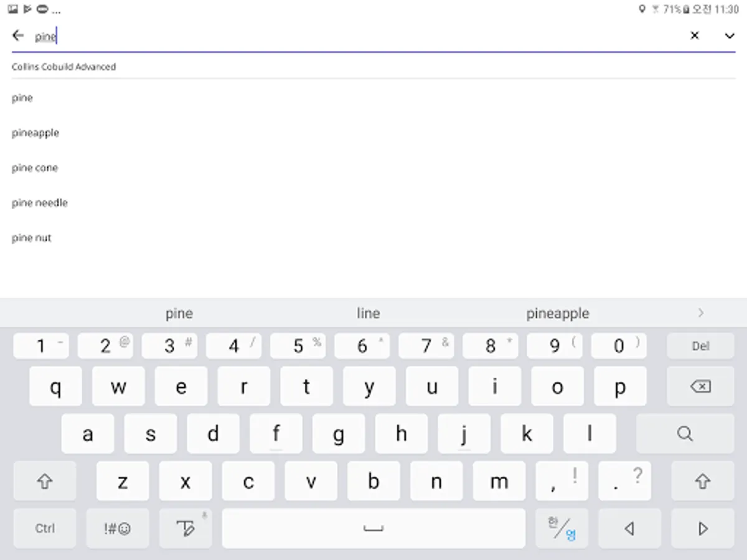Tap the image notification icon in status bar
The width and height of the screenshot is (747, 560).
click(12, 9)
